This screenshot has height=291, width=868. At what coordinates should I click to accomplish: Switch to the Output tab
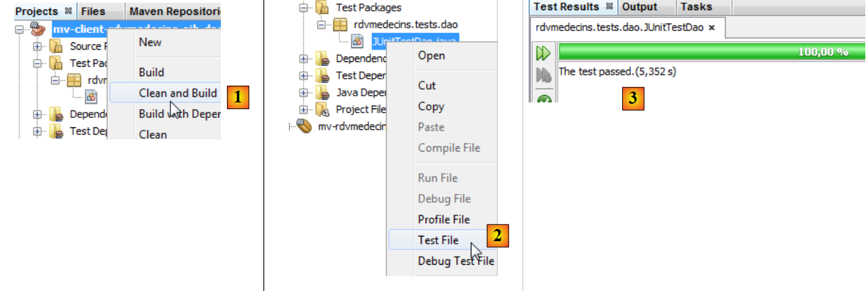[639, 7]
